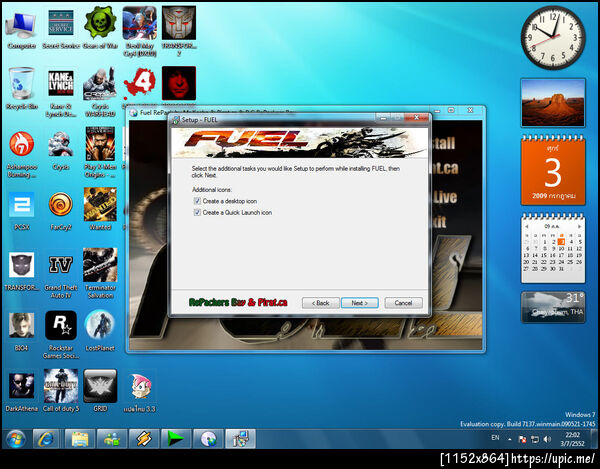Go Back in the FUEL setup wizard
The height and width of the screenshot is (469, 600).
[x=320, y=303]
